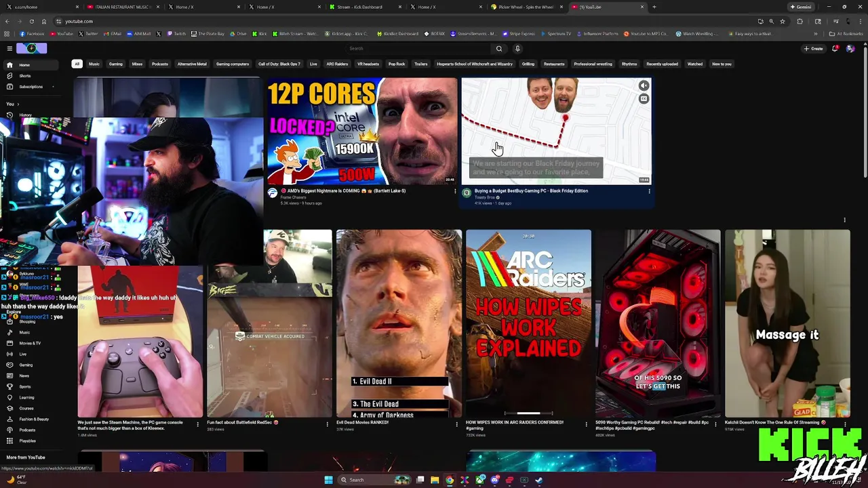This screenshot has width=868, height=488.
Task: Expand the You section chevron
Action: pos(18,104)
